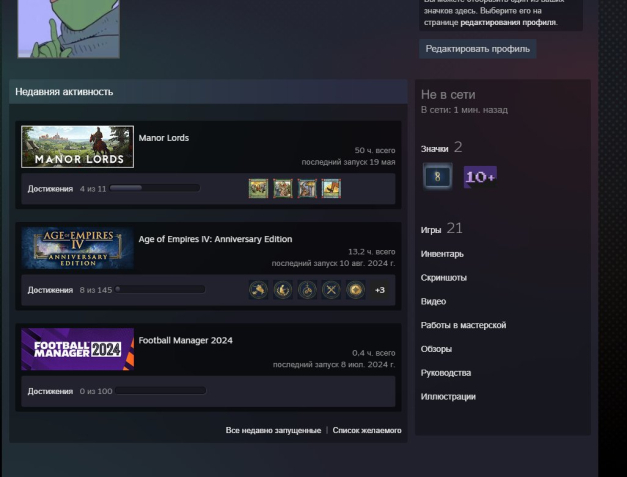The height and width of the screenshot is (477, 627).
Task: Click the Manor Lords title link
Action: [164, 138]
